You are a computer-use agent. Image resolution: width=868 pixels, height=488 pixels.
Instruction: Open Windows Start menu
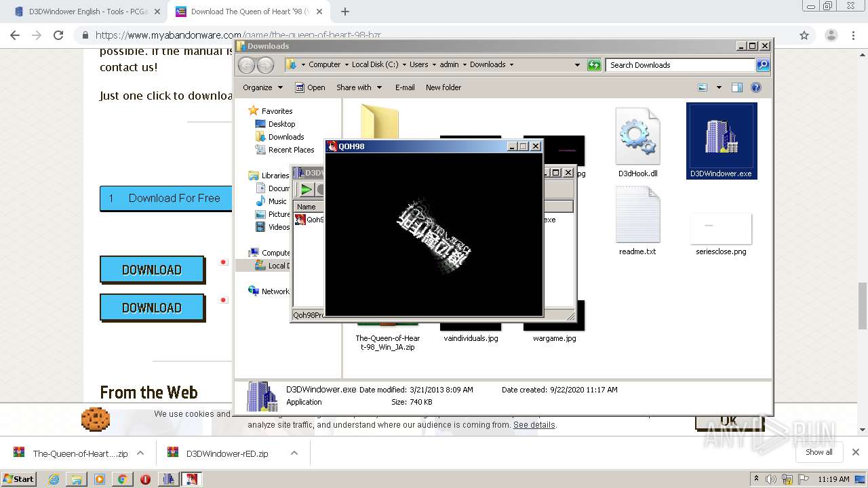click(x=19, y=479)
